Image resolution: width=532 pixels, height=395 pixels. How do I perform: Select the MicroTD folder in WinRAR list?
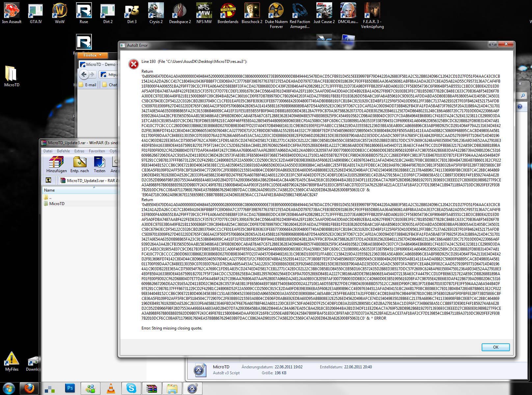coord(57,204)
